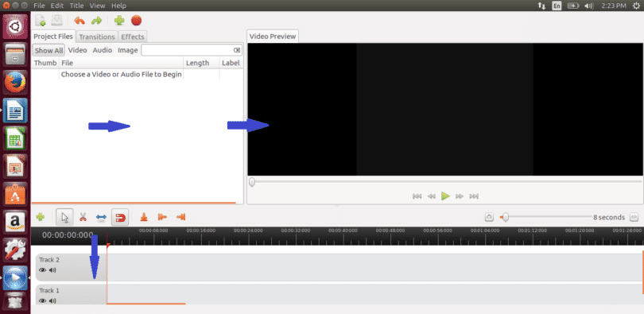Mute audio of Track 1

pos(52,300)
